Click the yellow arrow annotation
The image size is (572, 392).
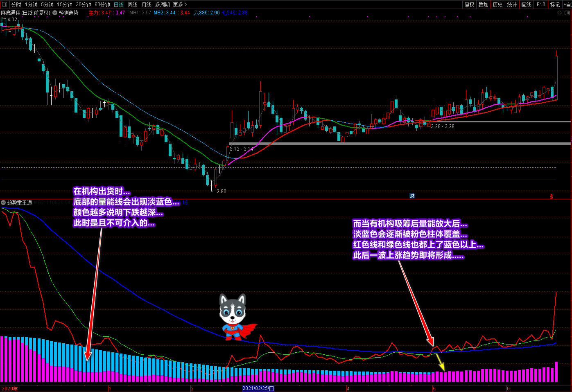(440, 361)
